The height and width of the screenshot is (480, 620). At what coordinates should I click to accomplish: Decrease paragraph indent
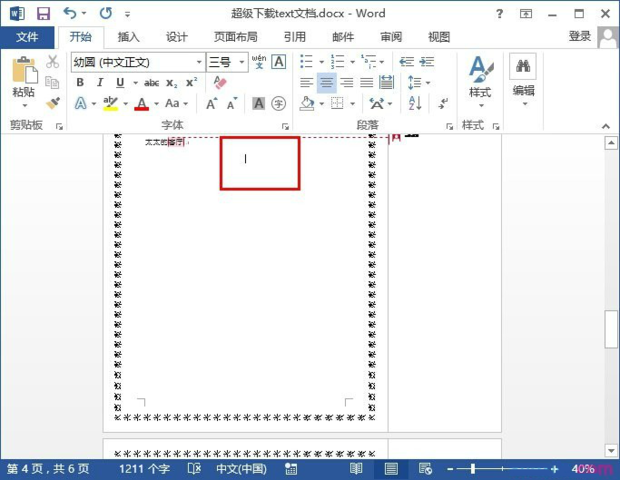pos(406,62)
